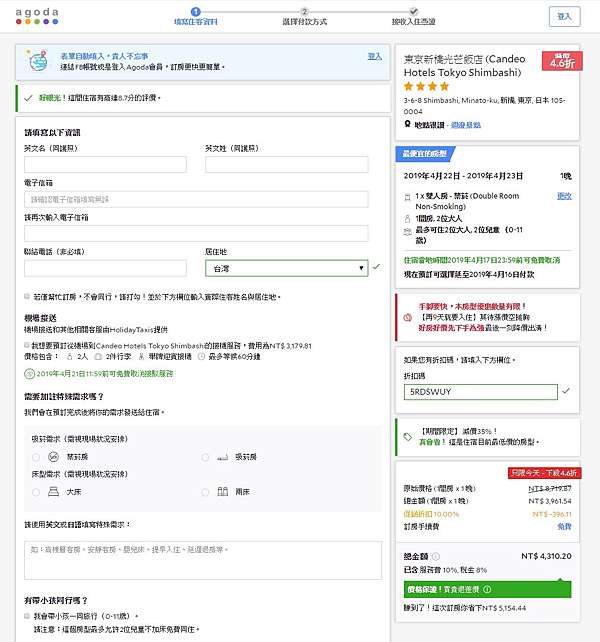This screenshot has height=642, width=600.
Task: Click the map pin location icon
Action: [407, 124]
